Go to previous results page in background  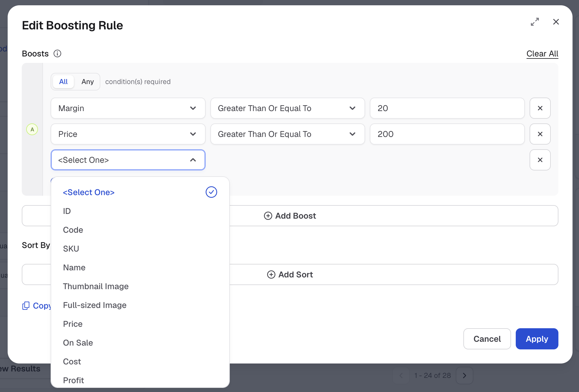[x=401, y=376]
